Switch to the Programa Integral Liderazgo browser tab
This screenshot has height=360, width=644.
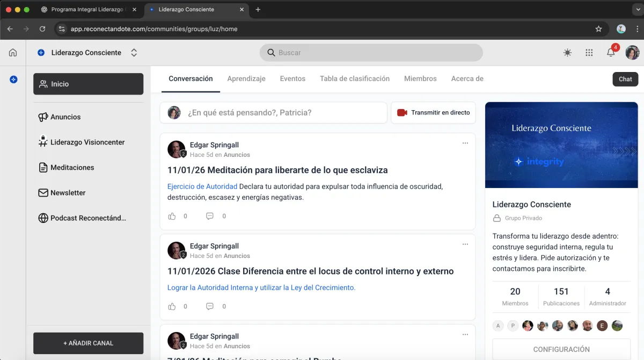89,10
